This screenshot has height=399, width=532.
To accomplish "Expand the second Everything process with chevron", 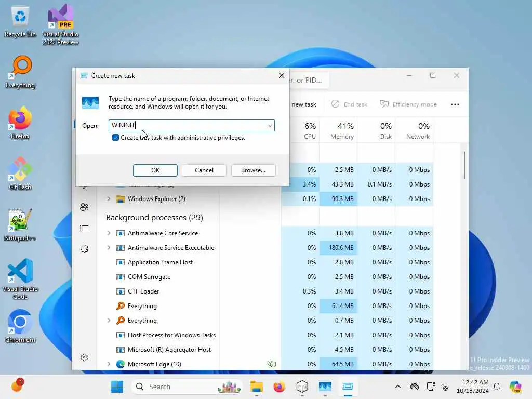I will pyautogui.click(x=109, y=320).
